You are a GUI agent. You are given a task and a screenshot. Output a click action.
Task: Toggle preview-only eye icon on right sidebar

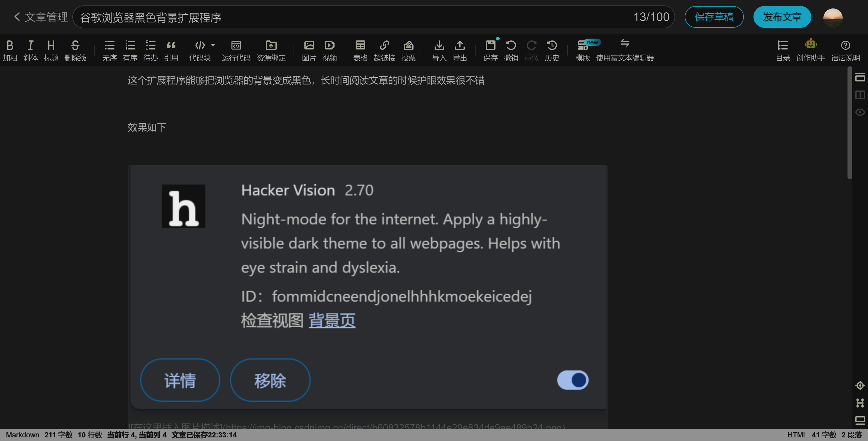pos(860,112)
